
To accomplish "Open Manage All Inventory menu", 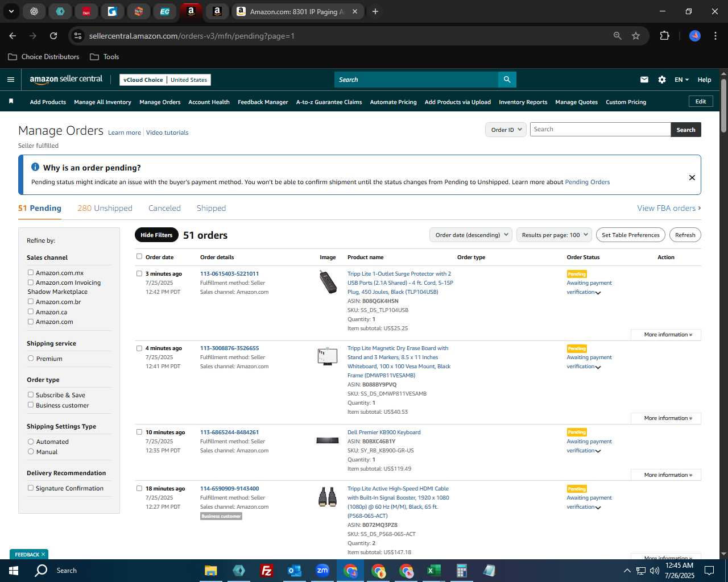I will [x=102, y=102].
